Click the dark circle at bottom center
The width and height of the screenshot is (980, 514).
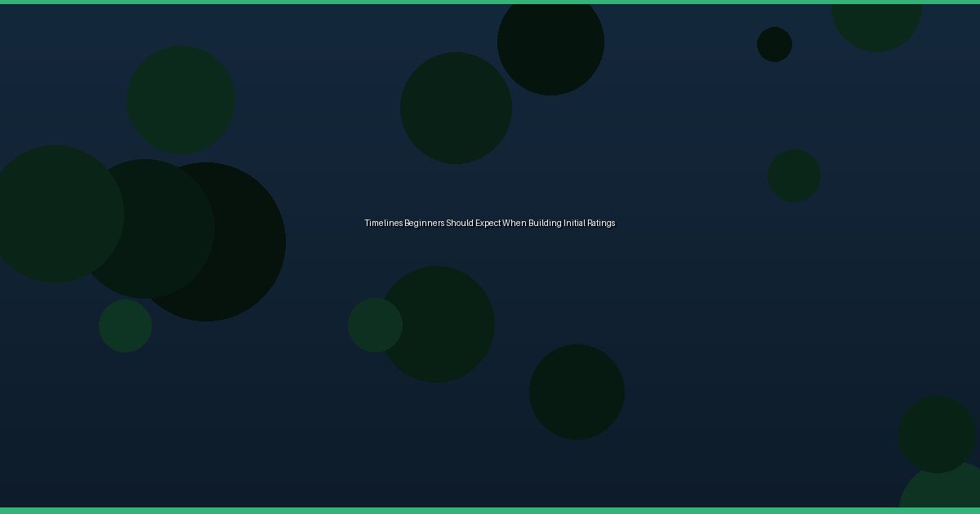click(577, 392)
